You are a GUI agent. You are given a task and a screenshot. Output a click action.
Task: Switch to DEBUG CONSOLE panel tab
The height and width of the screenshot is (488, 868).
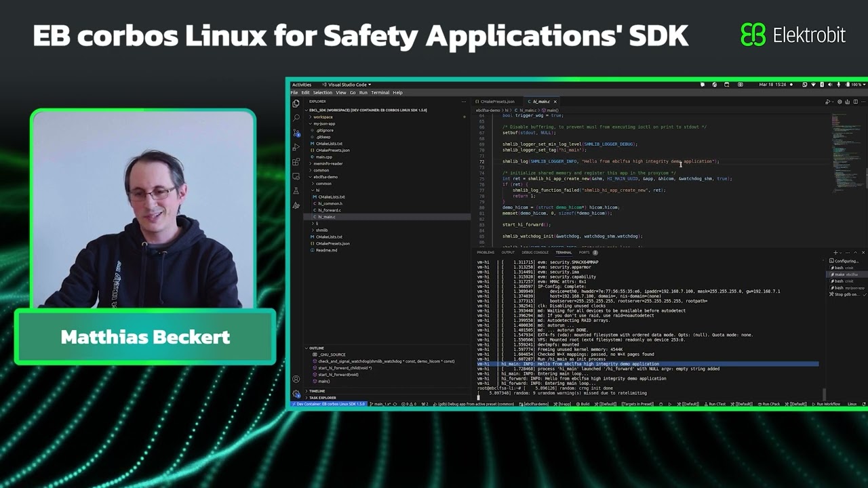535,252
